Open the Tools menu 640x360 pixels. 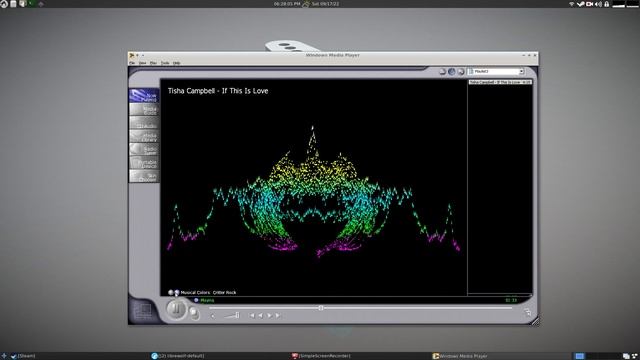tap(165, 63)
